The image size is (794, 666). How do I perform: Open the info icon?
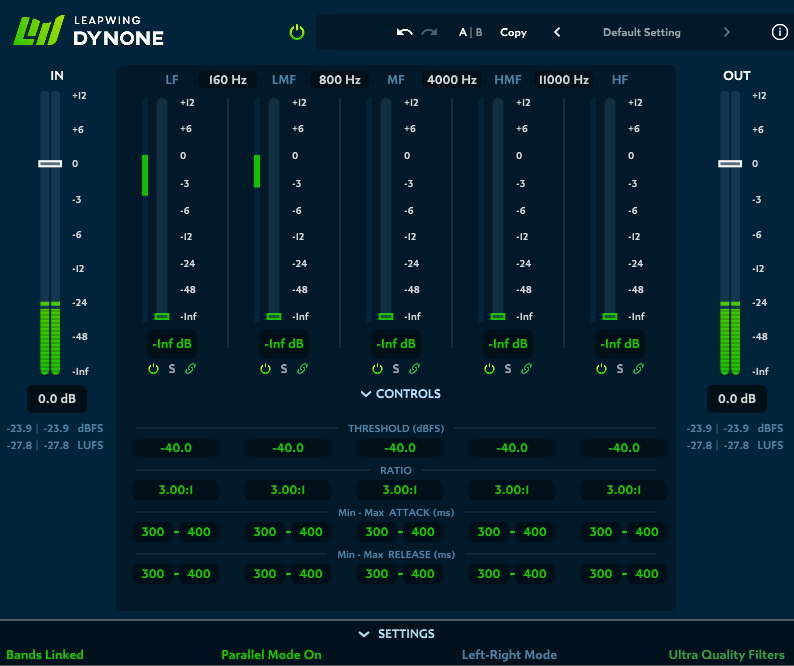coord(779,32)
